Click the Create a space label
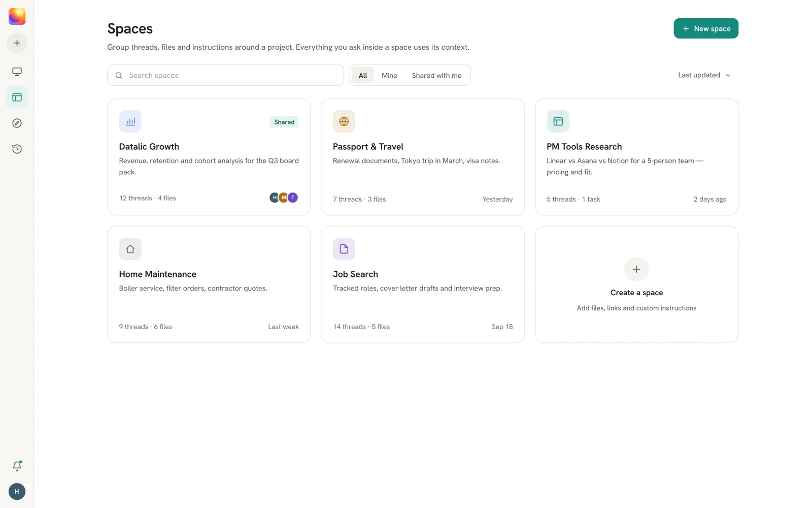The height and width of the screenshot is (508, 812). (x=636, y=293)
